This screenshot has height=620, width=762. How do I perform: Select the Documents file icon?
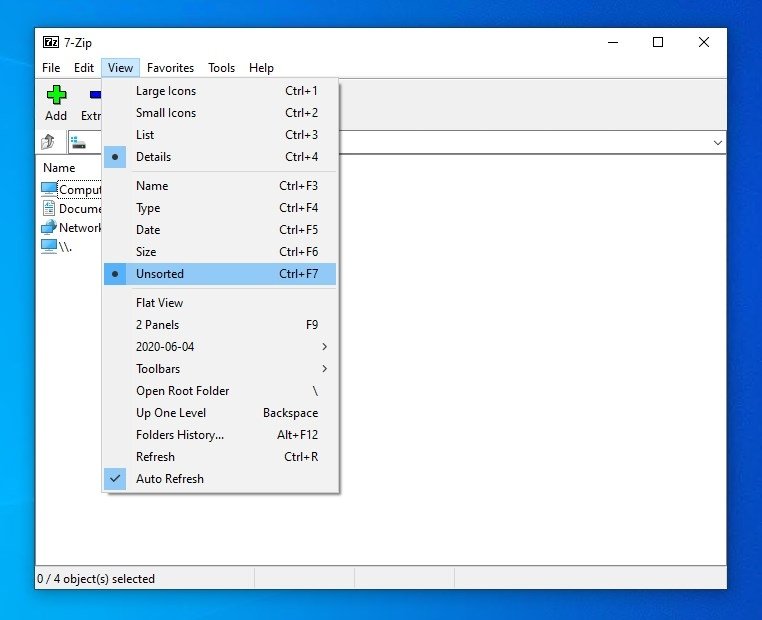point(49,208)
